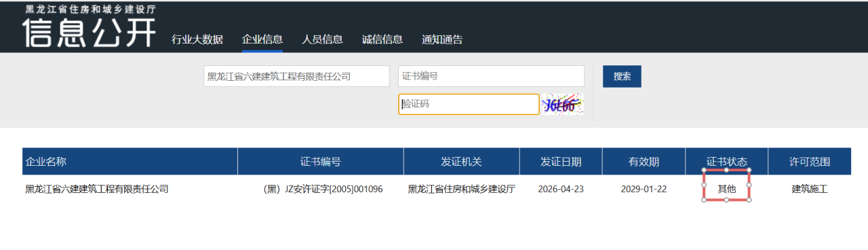Viewport: 868px width, 250px height.
Task: Click the 其他 status cell
Action: (x=727, y=189)
